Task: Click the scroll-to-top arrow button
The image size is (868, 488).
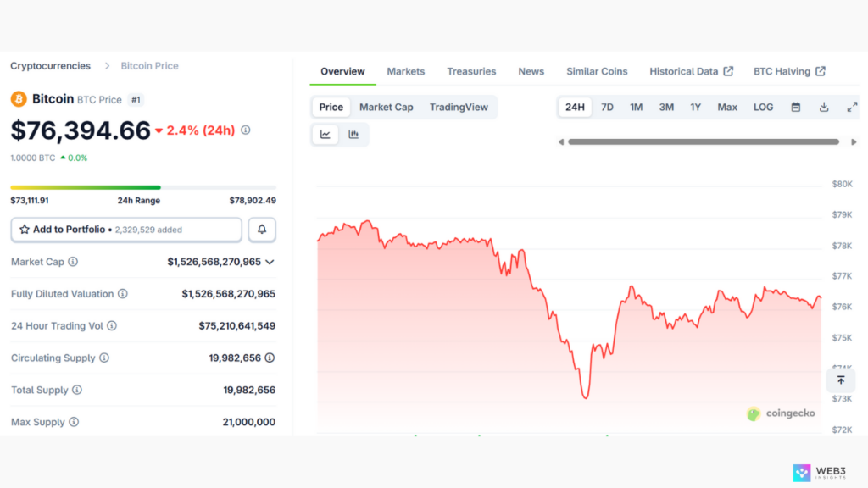Action: [840, 380]
